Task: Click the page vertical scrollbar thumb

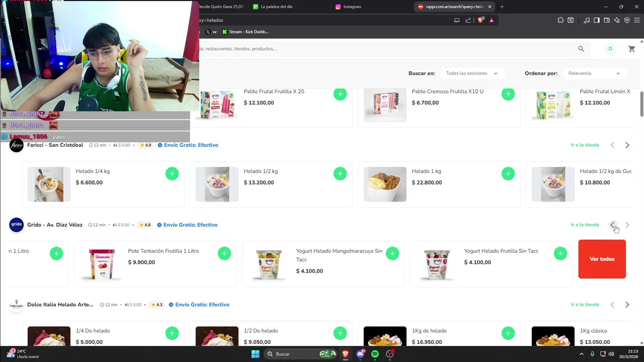Action: pos(641,104)
